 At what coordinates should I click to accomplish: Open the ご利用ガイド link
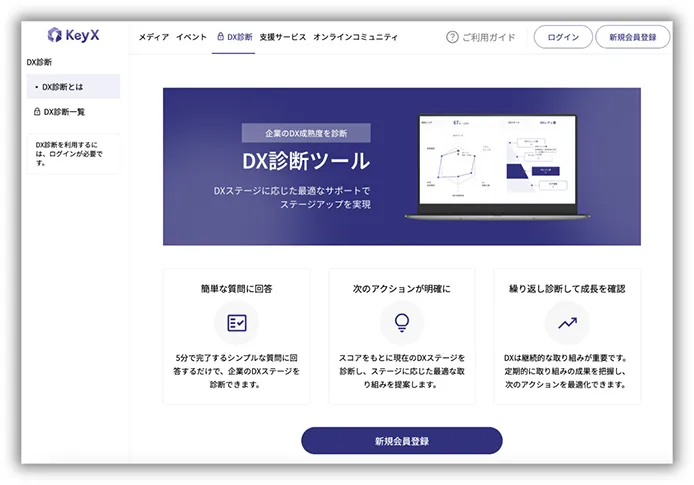coord(489,37)
